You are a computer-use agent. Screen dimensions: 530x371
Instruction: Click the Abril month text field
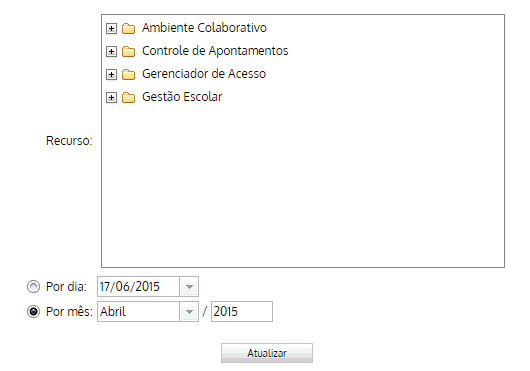click(x=139, y=312)
